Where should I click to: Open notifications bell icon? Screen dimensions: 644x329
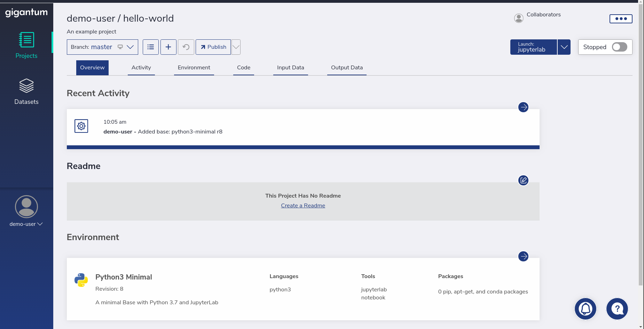click(586, 309)
